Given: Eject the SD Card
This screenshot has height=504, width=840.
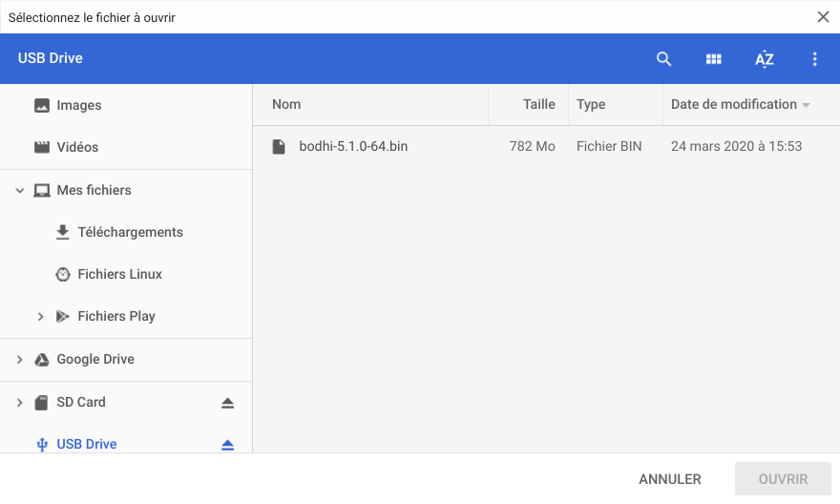Looking at the screenshot, I should (x=228, y=403).
